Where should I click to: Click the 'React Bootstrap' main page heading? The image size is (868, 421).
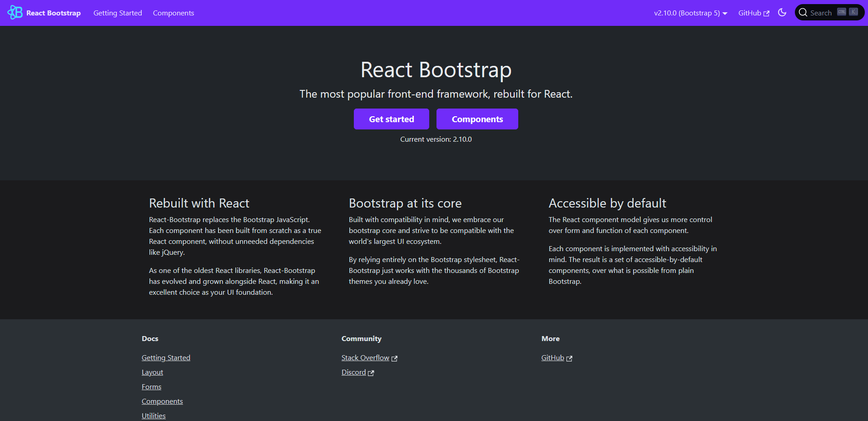click(x=436, y=70)
